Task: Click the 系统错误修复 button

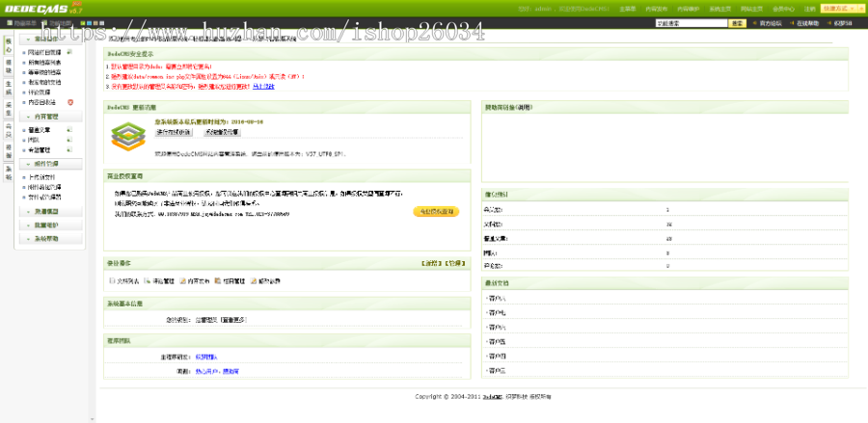Action: tap(222, 133)
